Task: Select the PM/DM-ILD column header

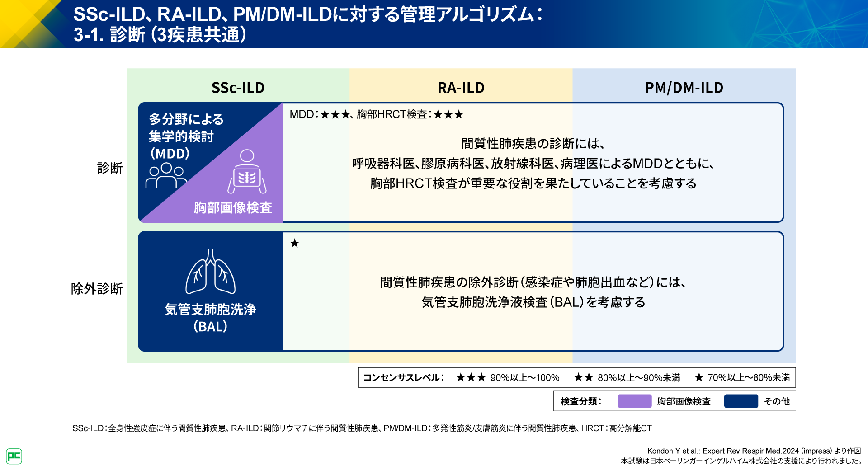Action: tap(684, 87)
